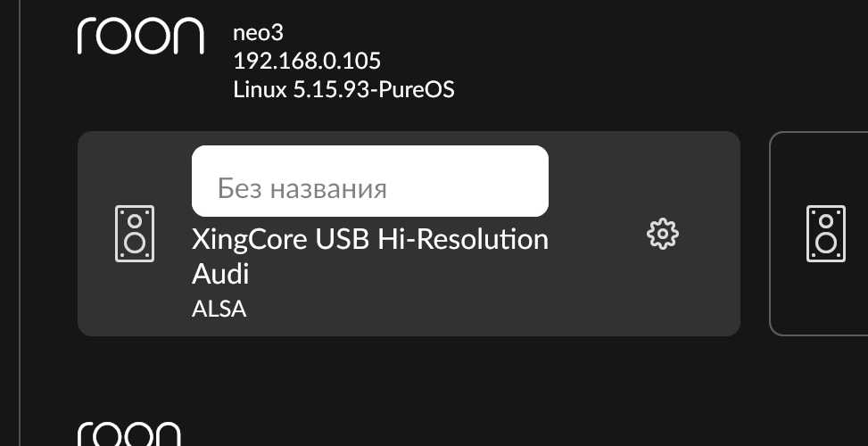Image resolution: width=868 pixels, height=446 pixels.
Task: Click the partially visible bottom Roon logo
Action: pyautogui.click(x=129, y=434)
